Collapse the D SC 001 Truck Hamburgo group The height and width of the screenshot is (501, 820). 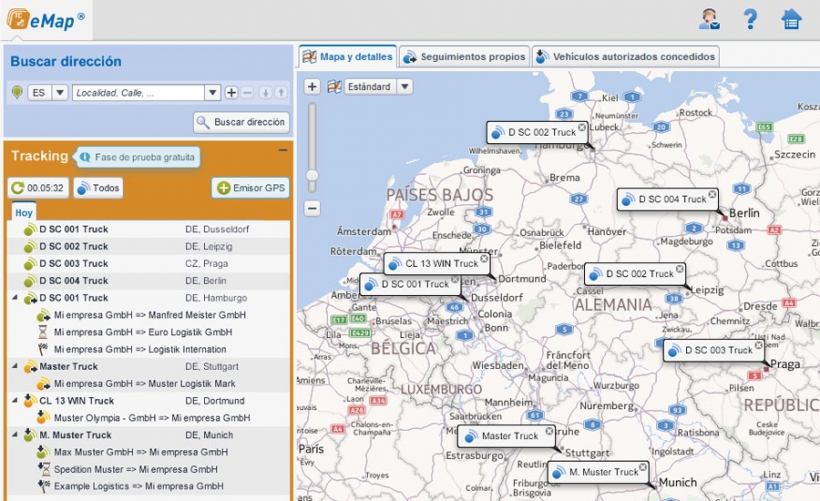point(15,298)
